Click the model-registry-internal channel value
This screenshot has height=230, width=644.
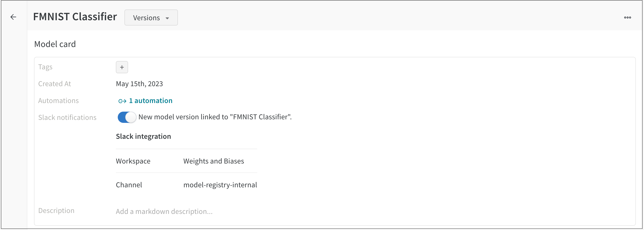(x=220, y=185)
